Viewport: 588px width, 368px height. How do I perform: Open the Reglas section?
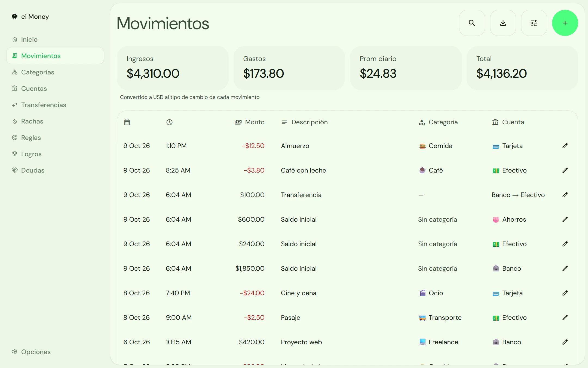(55, 138)
